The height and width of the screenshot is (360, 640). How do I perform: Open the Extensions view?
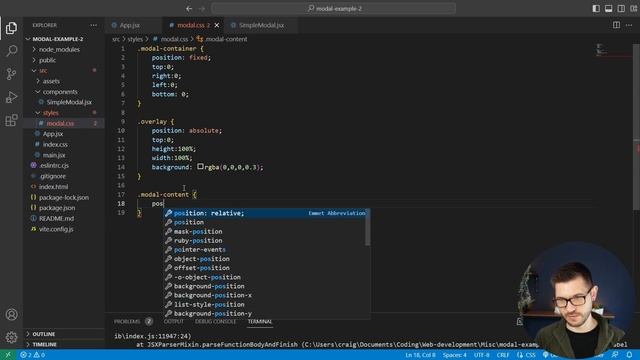pyautogui.click(x=11, y=120)
